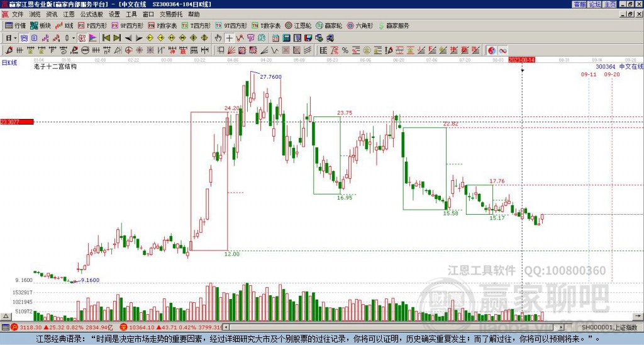Click the black left arrow icon
The image size is (644, 345).
click(x=128, y=38)
